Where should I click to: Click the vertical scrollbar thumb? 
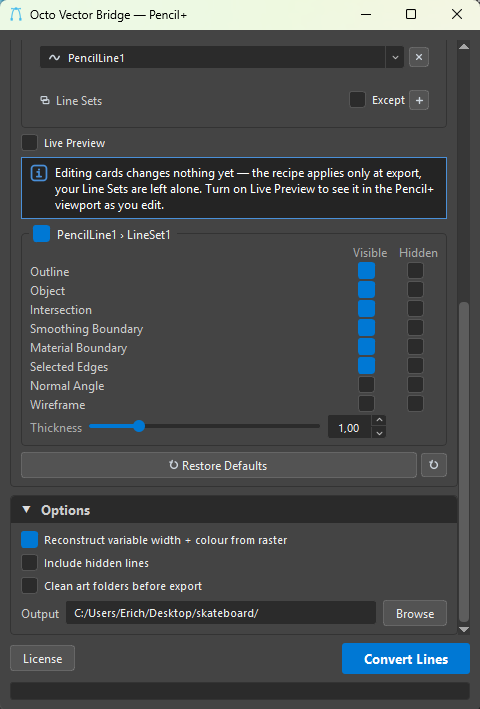coord(464,461)
